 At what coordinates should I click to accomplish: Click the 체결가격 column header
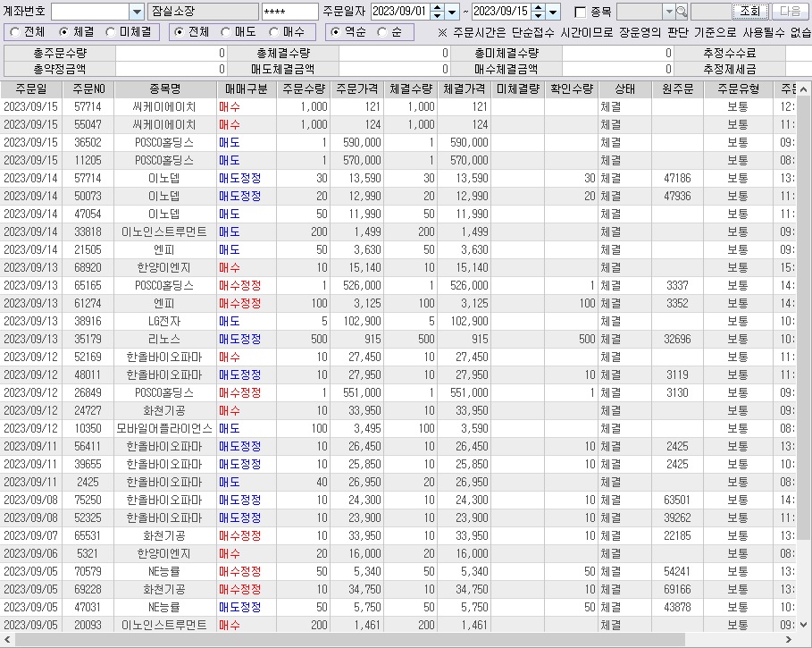click(464, 88)
